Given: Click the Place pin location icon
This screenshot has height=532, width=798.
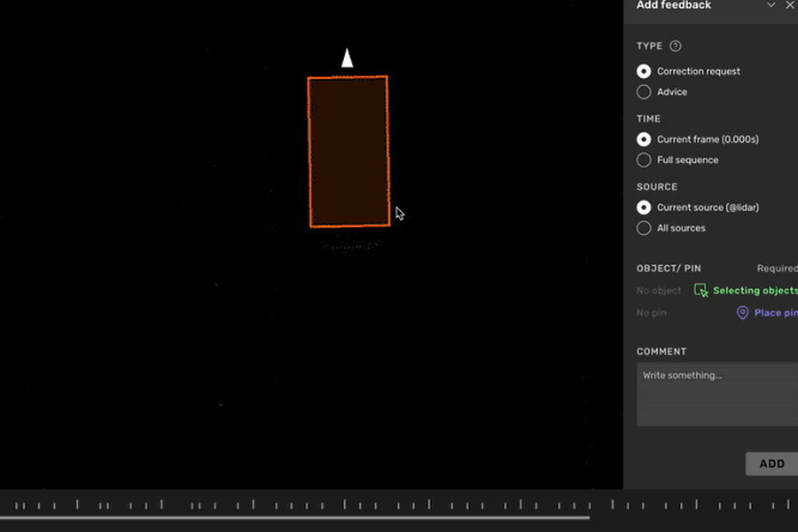Looking at the screenshot, I should [742, 313].
